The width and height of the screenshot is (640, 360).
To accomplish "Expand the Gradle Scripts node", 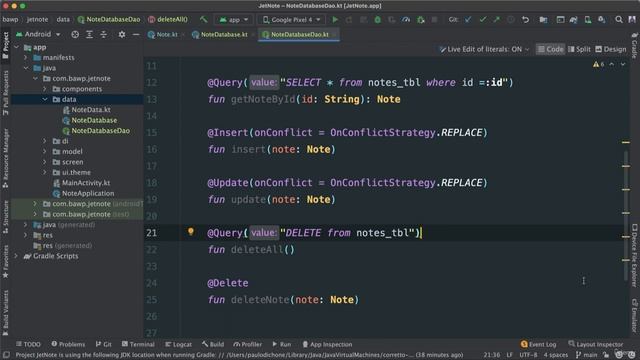I will click(17, 256).
